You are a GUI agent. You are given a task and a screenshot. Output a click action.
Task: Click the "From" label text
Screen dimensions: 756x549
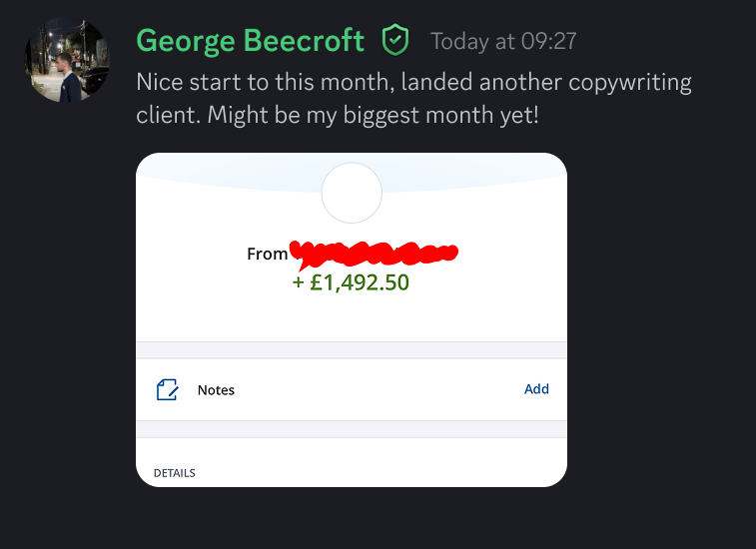267,254
